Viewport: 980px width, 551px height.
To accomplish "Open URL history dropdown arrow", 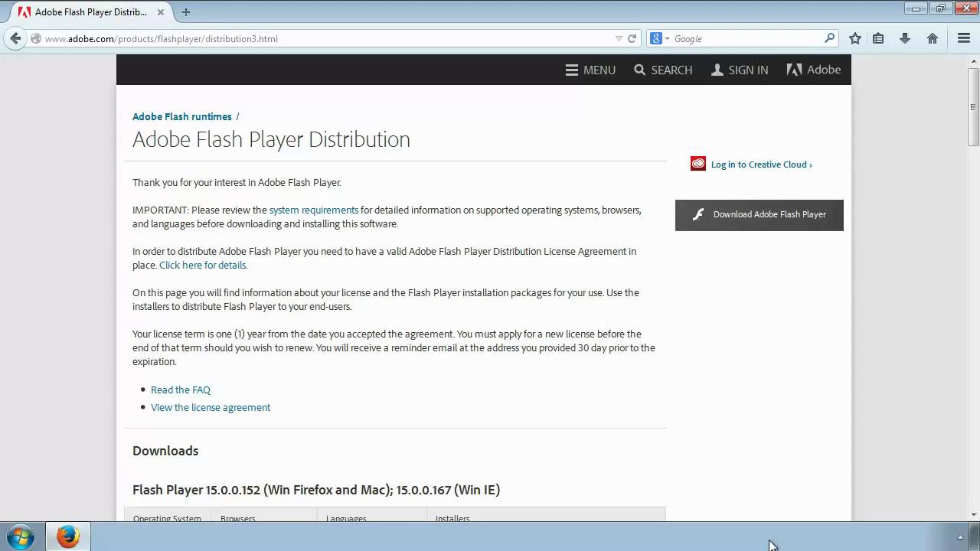I will 619,38.
